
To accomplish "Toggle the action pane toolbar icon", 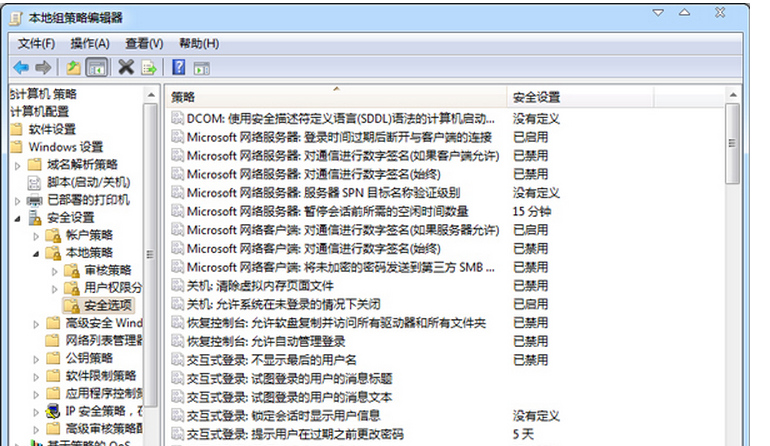I will point(201,68).
